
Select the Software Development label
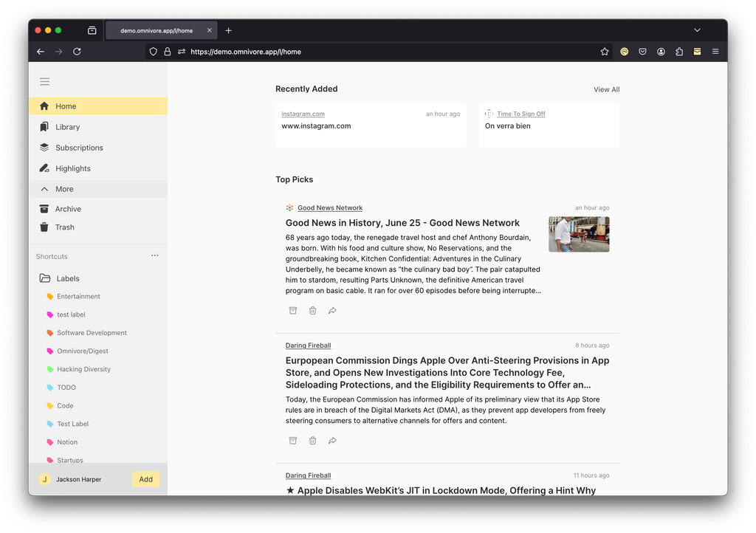click(x=92, y=333)
